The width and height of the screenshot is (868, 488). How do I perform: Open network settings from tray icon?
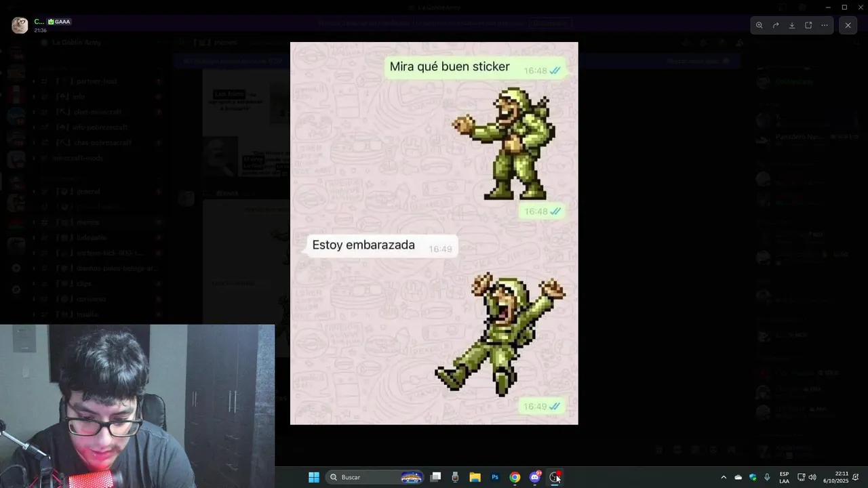(801, 477)
